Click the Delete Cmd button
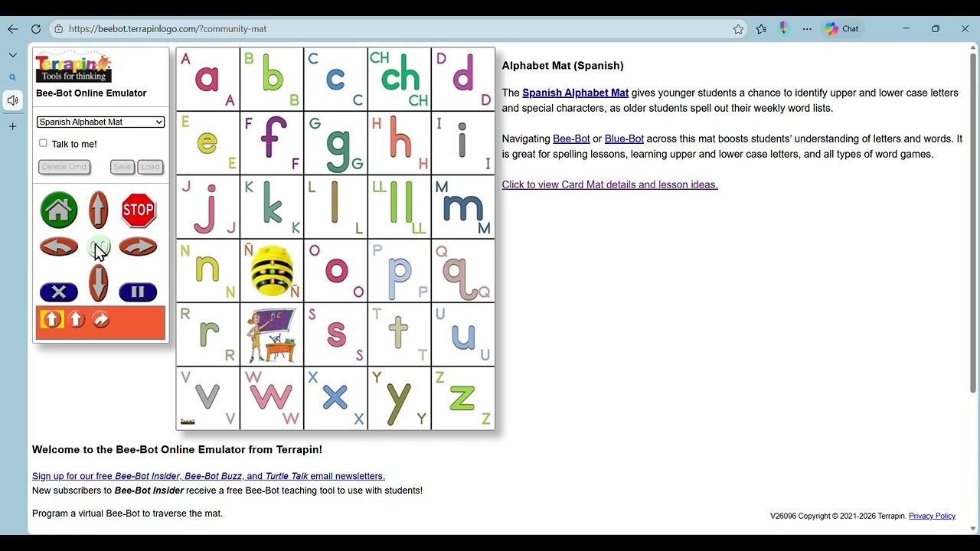 point(64,167)
